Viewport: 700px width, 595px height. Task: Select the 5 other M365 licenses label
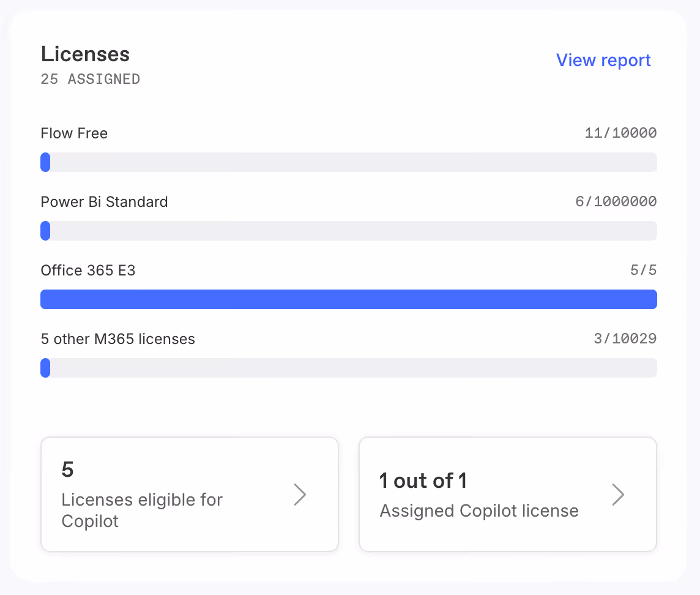pyautogui.click(x=117, y=339)
